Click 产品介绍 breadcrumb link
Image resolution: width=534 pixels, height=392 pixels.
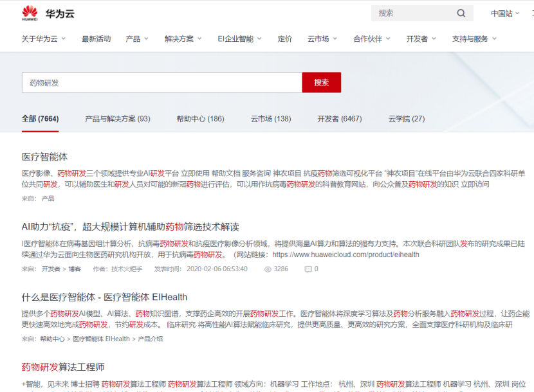[150, 339]
